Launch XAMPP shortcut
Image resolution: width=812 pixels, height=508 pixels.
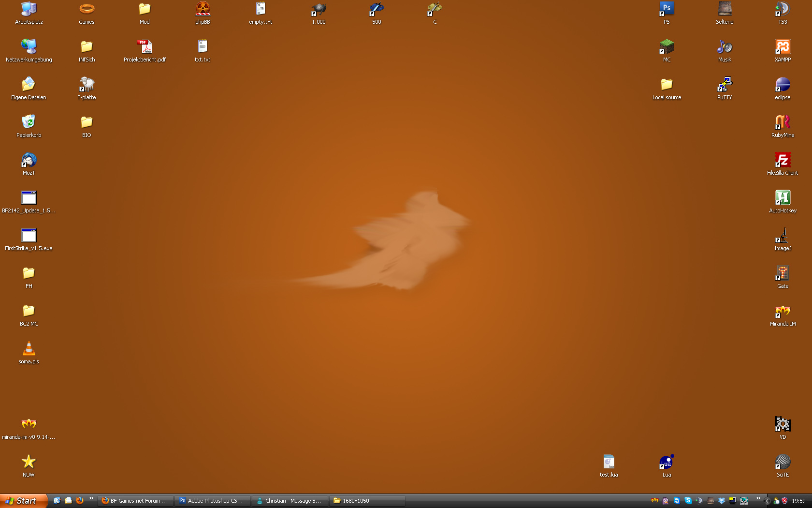coord(783,50)
